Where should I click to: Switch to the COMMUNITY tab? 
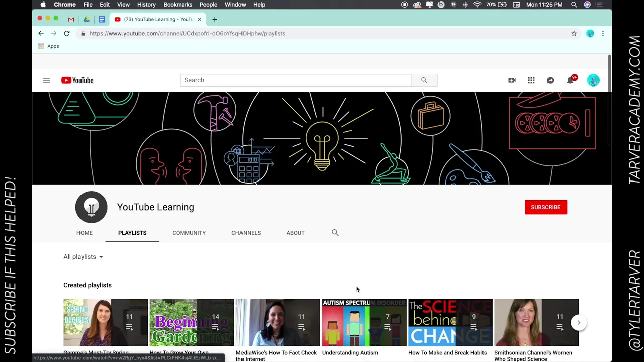(x=189, y=233)
